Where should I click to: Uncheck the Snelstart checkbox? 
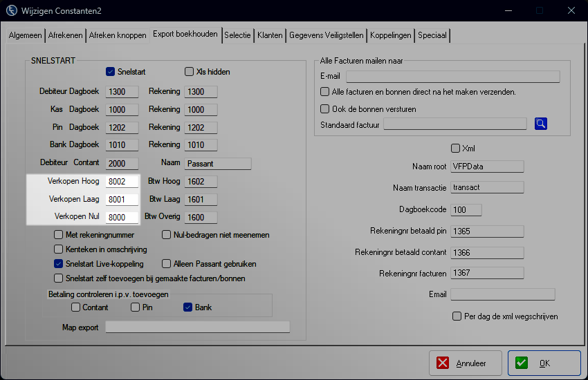pos(110,72)
